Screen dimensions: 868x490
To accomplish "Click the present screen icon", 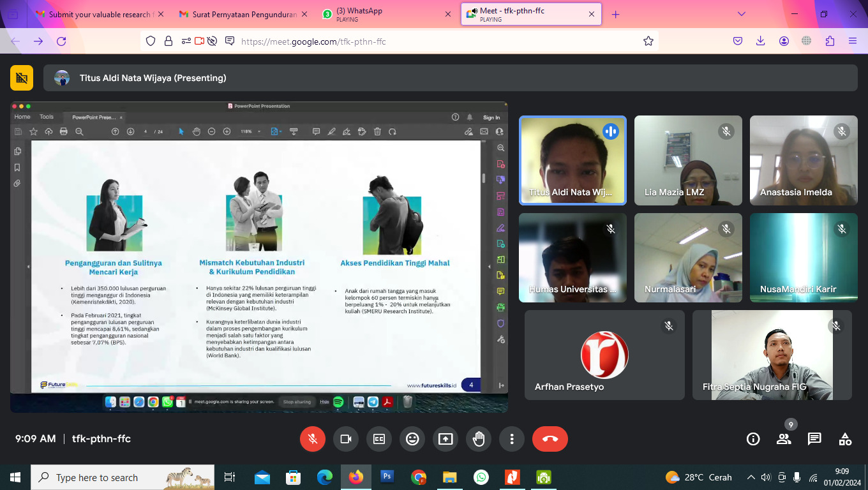I will click(x=445, y=439).
